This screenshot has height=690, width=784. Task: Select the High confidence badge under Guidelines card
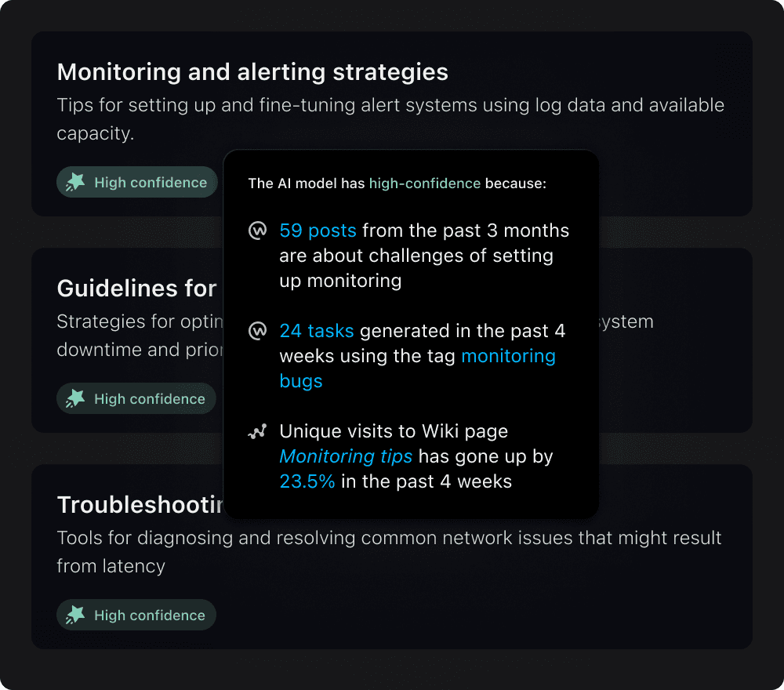(x=136, y=398)
